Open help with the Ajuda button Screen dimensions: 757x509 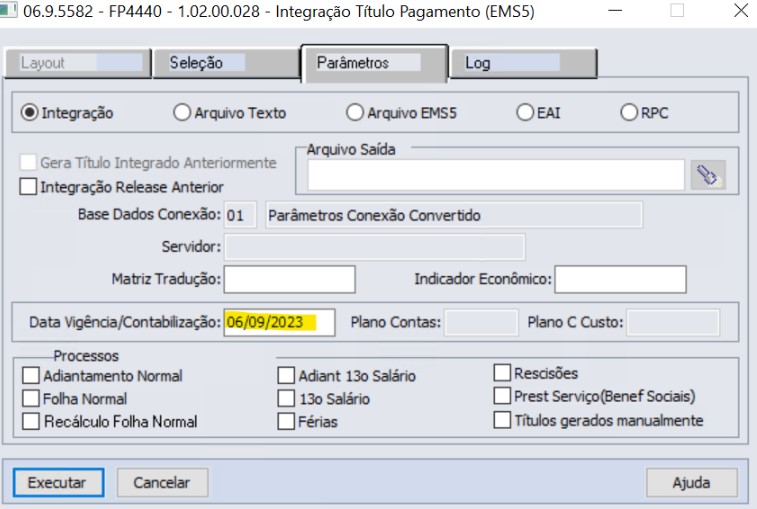tap(692, 482)
